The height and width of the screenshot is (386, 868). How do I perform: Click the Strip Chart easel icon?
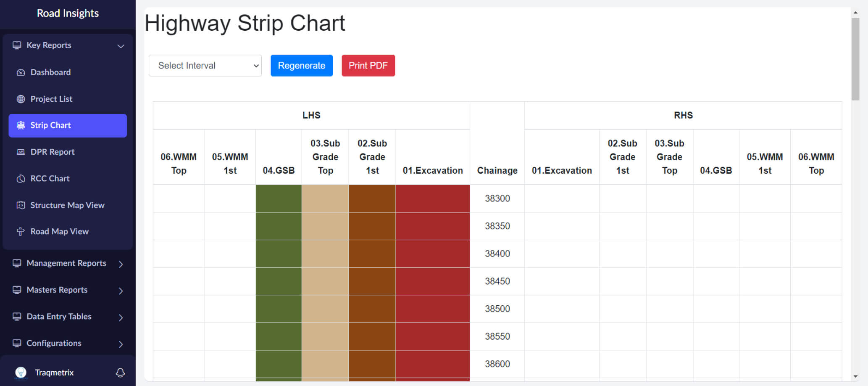coord(21,125)
